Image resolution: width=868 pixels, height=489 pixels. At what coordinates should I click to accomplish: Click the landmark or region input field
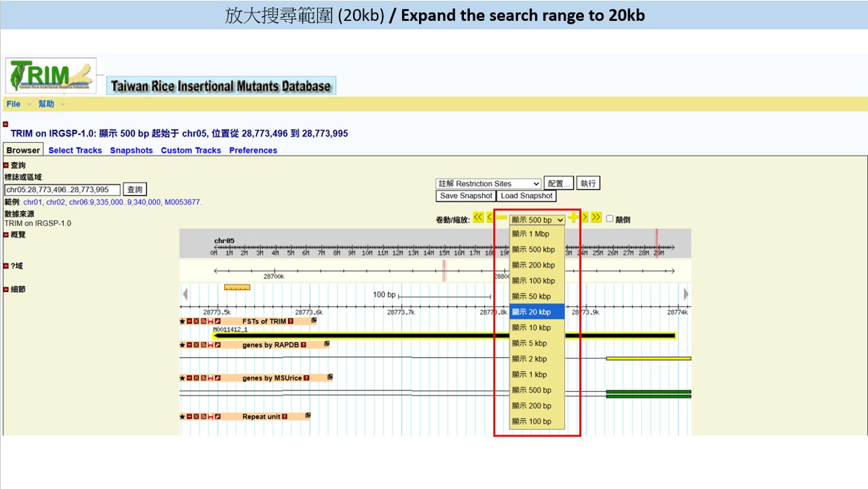pos(62,190)
